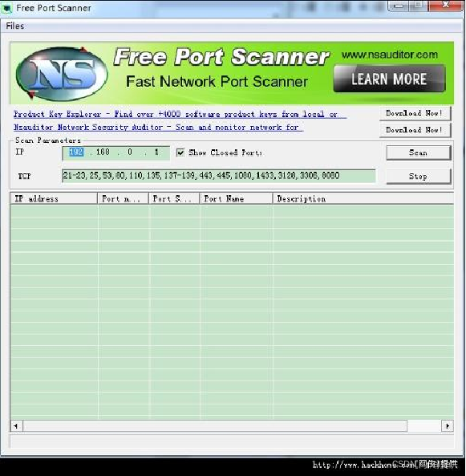Click Download Now for Nsauditor
Viewport: 466px width, 476px height.
[415, 130]
